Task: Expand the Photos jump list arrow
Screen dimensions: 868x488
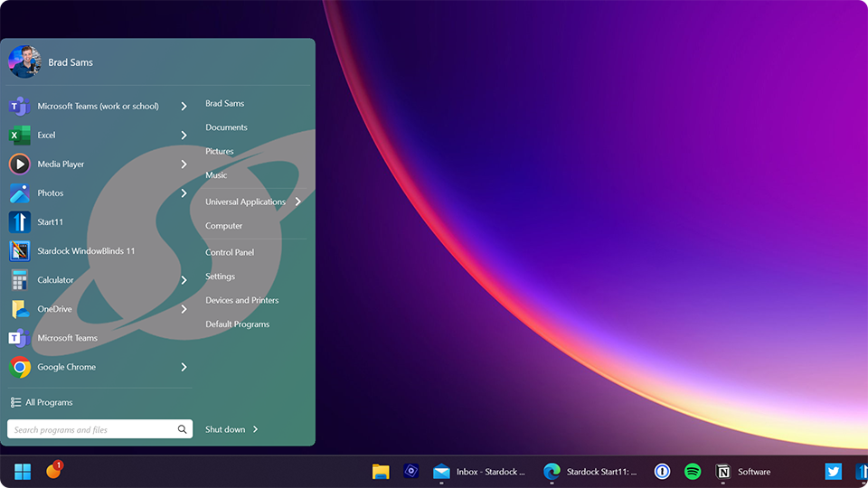Action: (184, 193)
